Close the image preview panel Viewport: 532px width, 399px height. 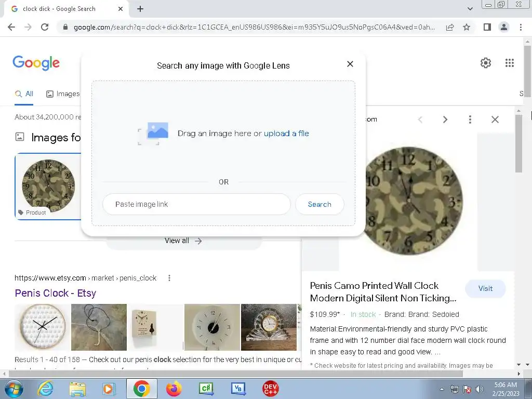click(x=495, y=119)
